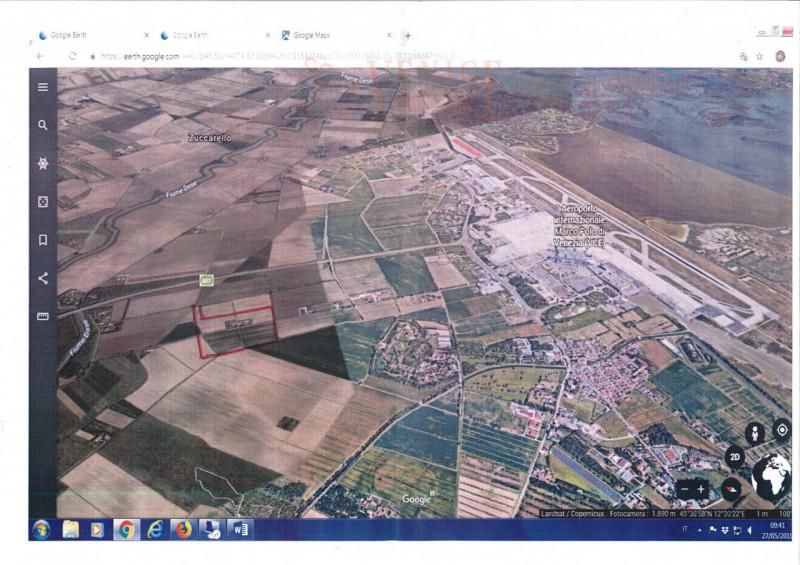Image resolution: width=800 pixels, height=565 pixels.
Task: Share the current view
Action: [43, 278]
